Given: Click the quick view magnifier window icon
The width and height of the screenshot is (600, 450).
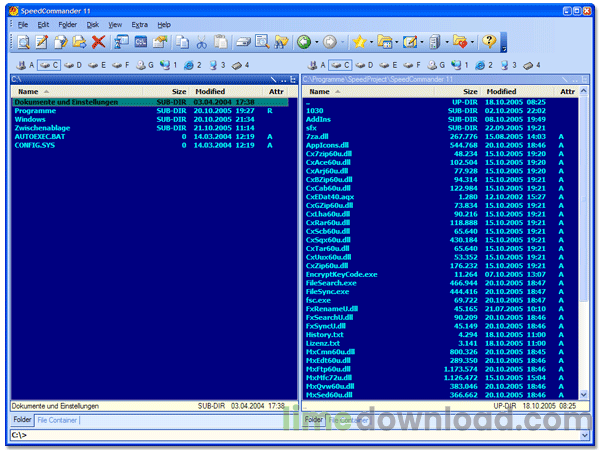Looking at the screenshot, I should tap(262, 42).
